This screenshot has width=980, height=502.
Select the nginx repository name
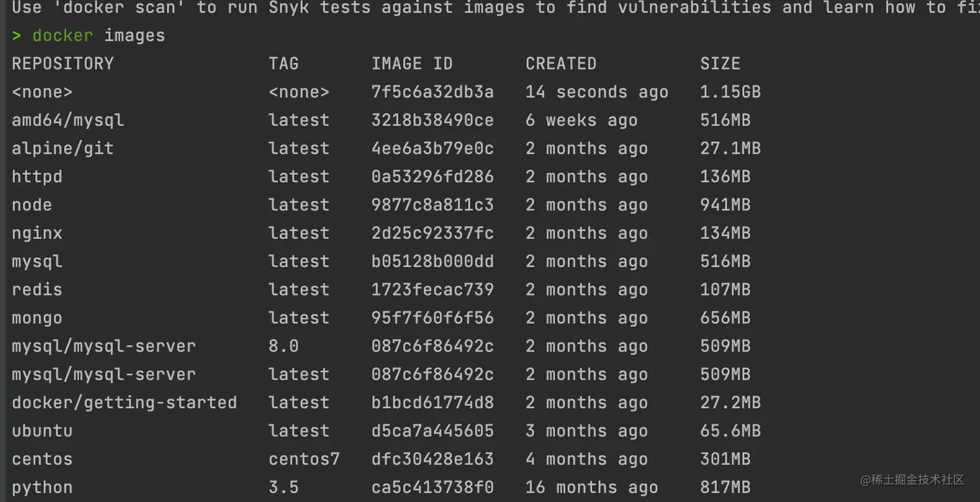click(37, 233)
